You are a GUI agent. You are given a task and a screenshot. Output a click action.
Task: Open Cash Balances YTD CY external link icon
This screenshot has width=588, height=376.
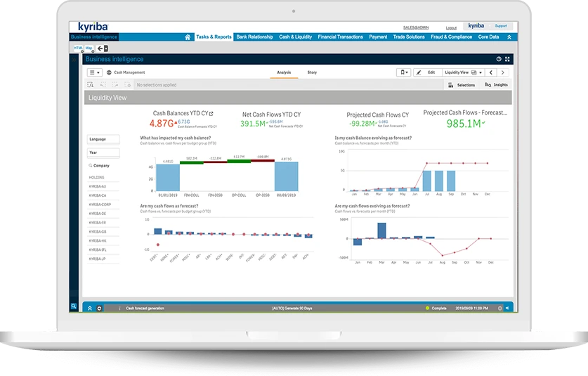(x=211, y=113)
